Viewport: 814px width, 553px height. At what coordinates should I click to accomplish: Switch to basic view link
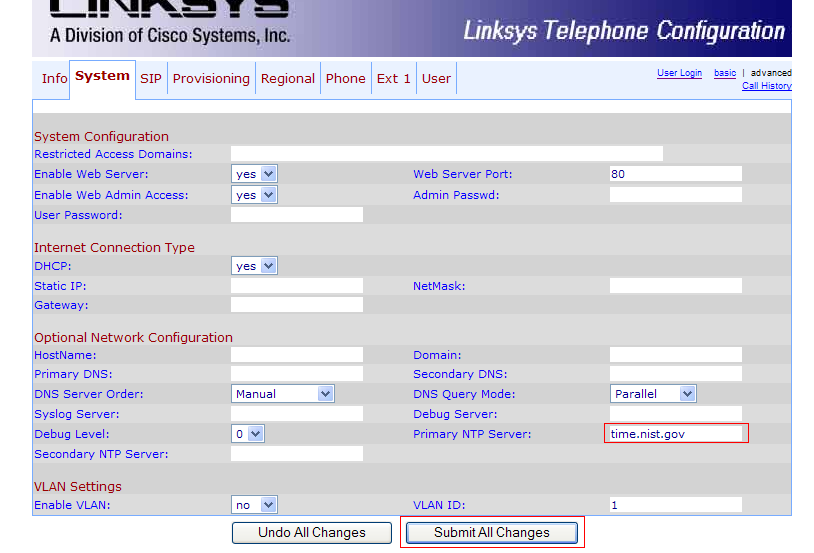pos(725,73)
